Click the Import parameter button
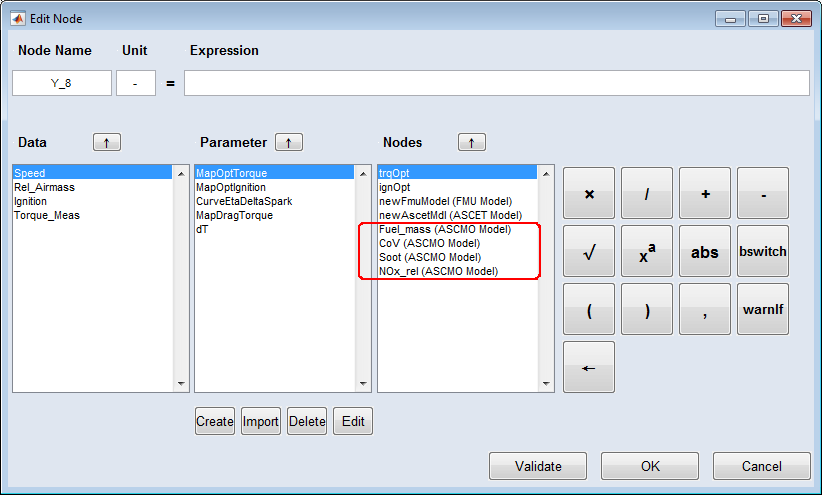This screenshot has width=822, height=495. coord(260,422)
